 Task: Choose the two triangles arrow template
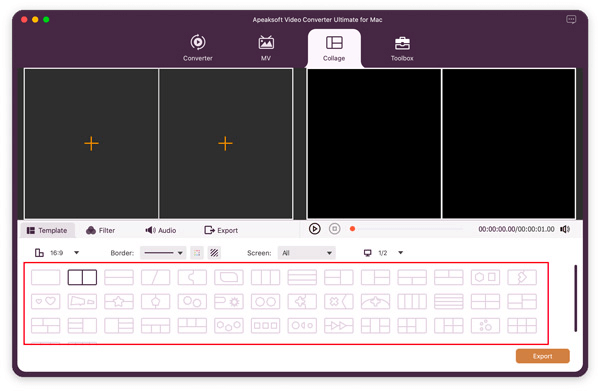click(x=339, y=326)
